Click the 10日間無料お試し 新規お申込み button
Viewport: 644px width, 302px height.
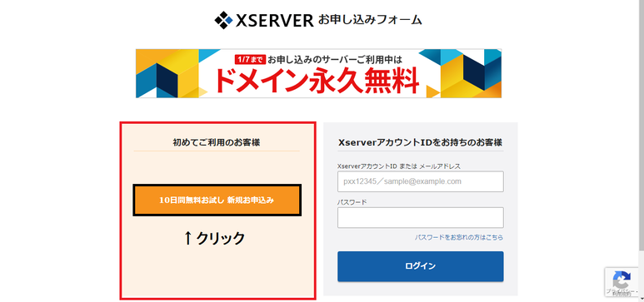[x=217, y=201]
